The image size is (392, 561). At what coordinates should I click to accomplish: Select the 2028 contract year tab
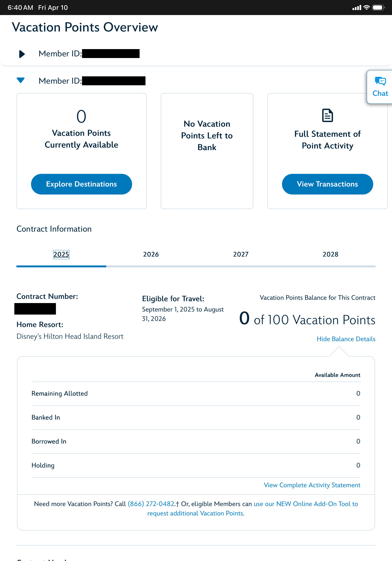[330, 254]
